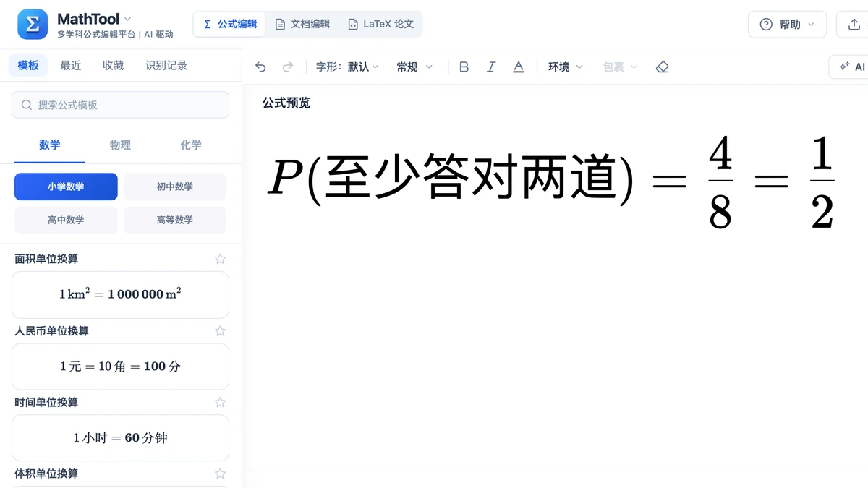Switch to the 公式编辑 tab
Screen dimensions: 868x488
[x=230, y=24]
